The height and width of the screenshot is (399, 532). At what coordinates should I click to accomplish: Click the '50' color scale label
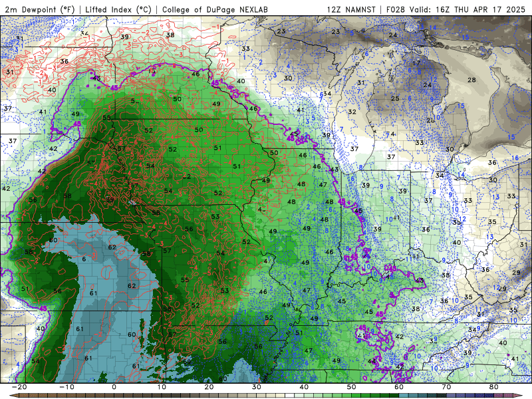[352, 387]
